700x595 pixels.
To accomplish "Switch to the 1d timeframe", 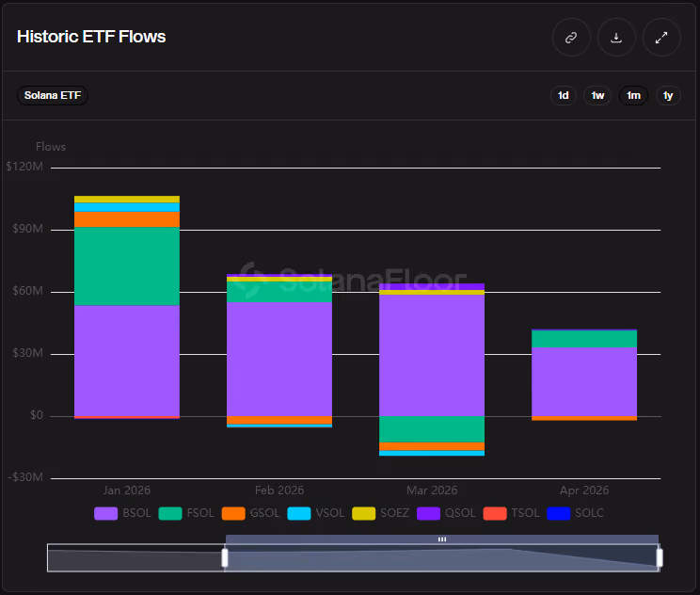I will point(564,96).
